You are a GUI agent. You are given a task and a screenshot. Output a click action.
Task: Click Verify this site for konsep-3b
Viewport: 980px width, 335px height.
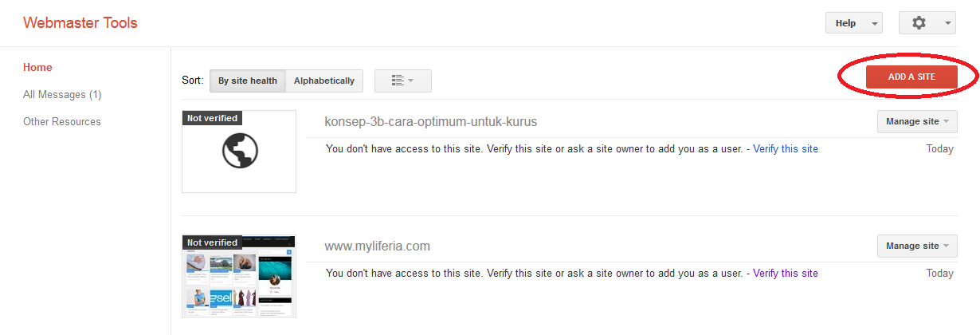pos(785,149)
